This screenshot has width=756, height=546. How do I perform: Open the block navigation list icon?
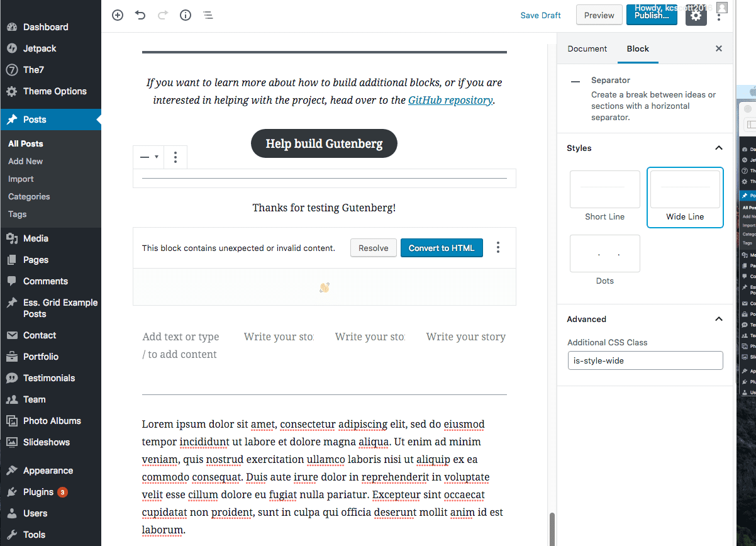208,15
